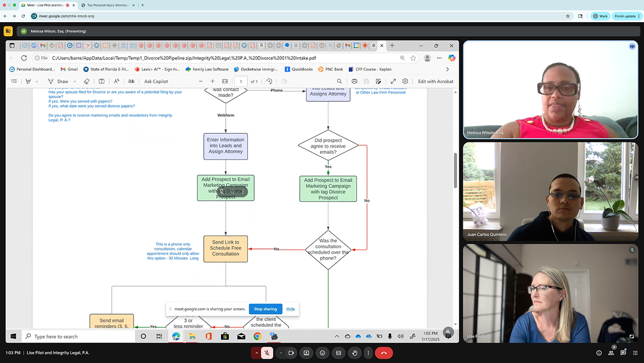
Task: Toggle closed captions in Meet
Action: point(338,353)
